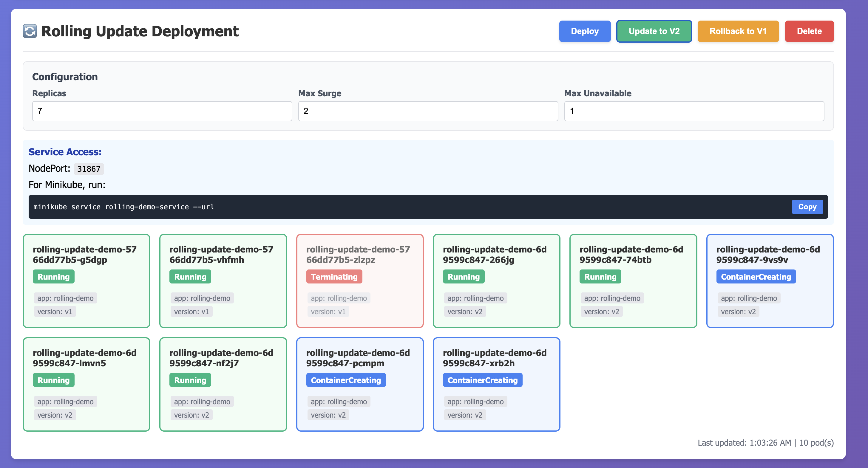Click inside the Replicas input field
Screen dimensions: 868x468
(x=162, y=111)
